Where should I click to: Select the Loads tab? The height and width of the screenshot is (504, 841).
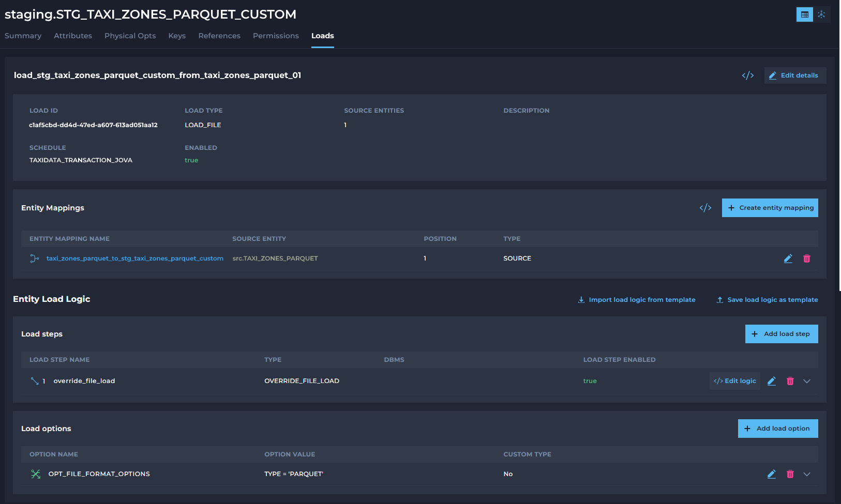tap(323, 36)
